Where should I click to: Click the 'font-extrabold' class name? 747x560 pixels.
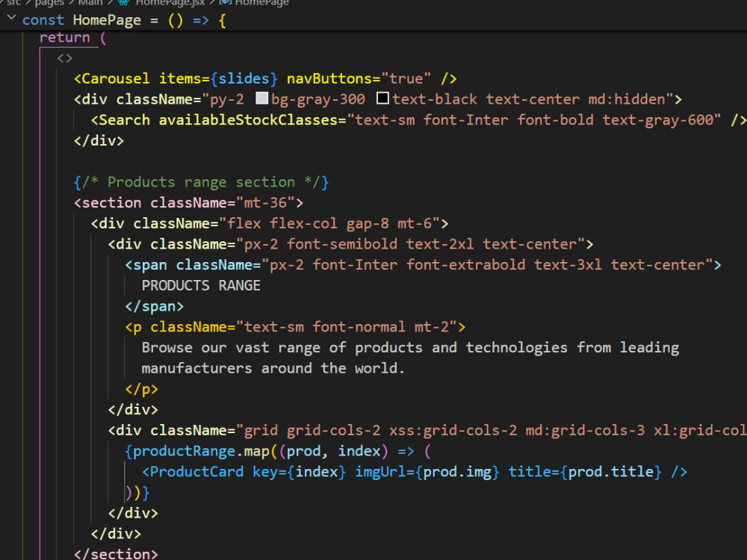tap(466, 265)
